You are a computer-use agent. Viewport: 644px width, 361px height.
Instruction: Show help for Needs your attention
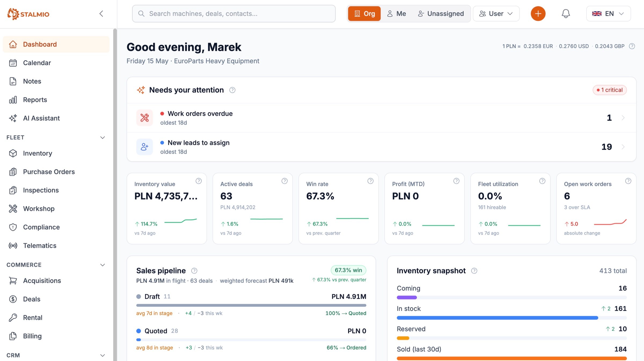pyautogui.click(x=232, y=90)
